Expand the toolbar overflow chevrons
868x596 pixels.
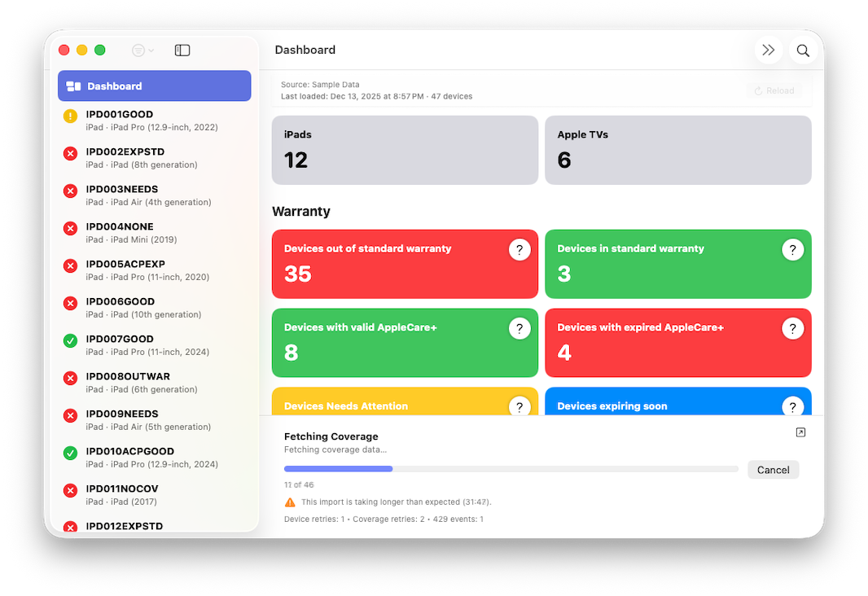768,50
